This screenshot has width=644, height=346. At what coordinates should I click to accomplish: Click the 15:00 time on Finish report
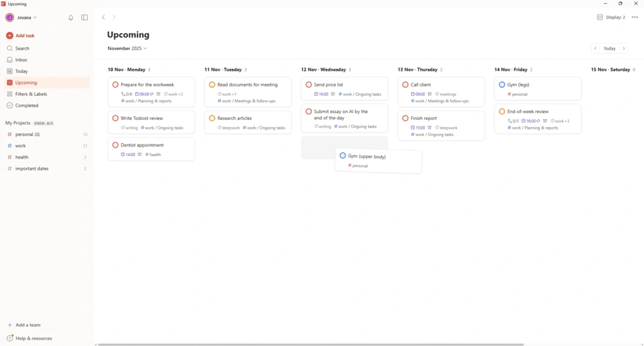click(x=418, y=128)
